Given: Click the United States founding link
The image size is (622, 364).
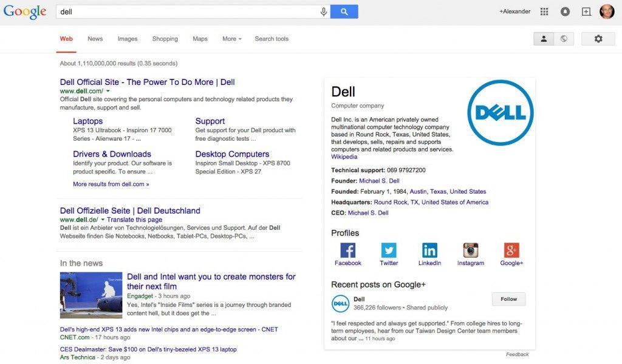Looking at the screenshot, I should pos(468,192).
